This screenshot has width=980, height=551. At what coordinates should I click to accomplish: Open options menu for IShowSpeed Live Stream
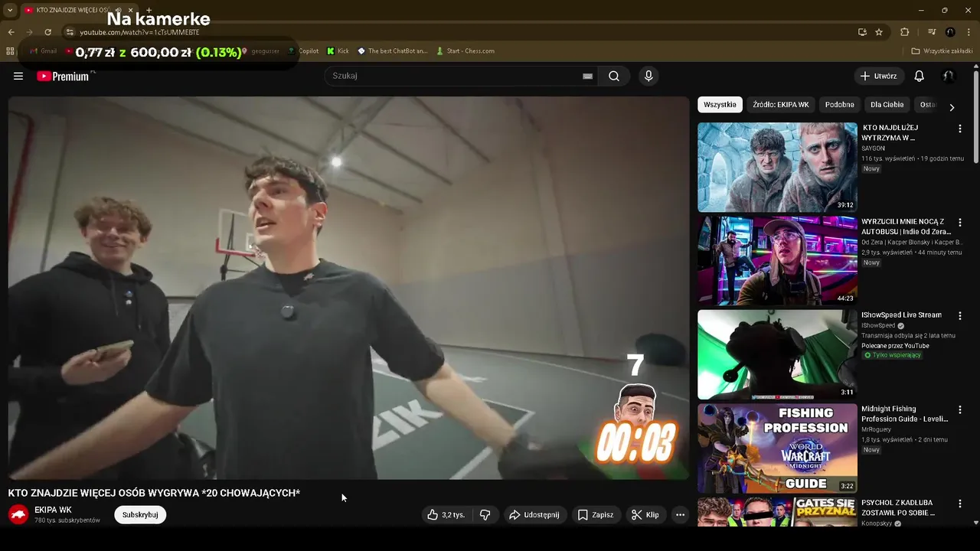[960, 315]
